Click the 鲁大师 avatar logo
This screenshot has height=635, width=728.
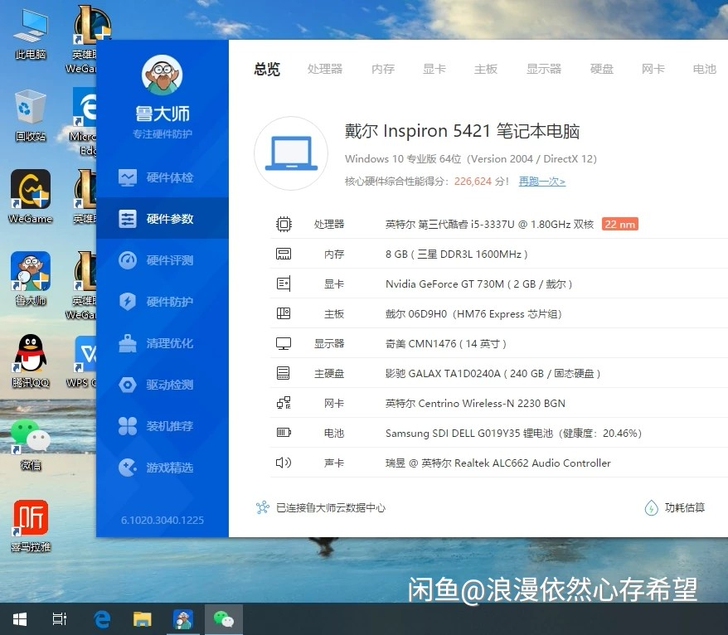(162, 75)
